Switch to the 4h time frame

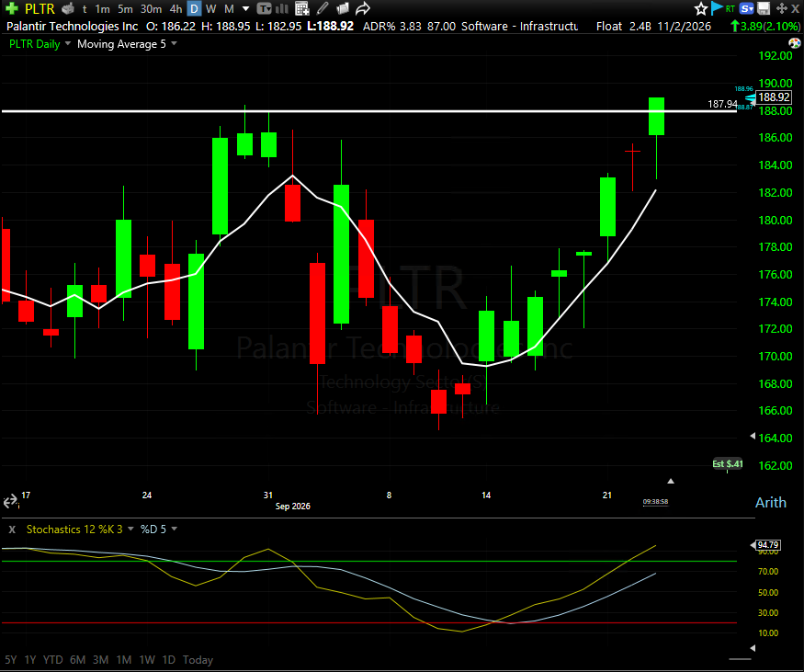176,8
